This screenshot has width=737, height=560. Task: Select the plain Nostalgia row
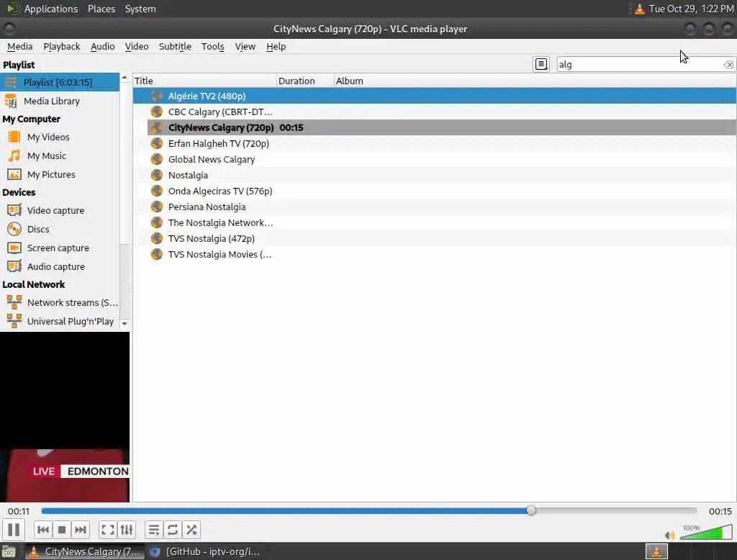pyautogui.click(x=434, y=175)
